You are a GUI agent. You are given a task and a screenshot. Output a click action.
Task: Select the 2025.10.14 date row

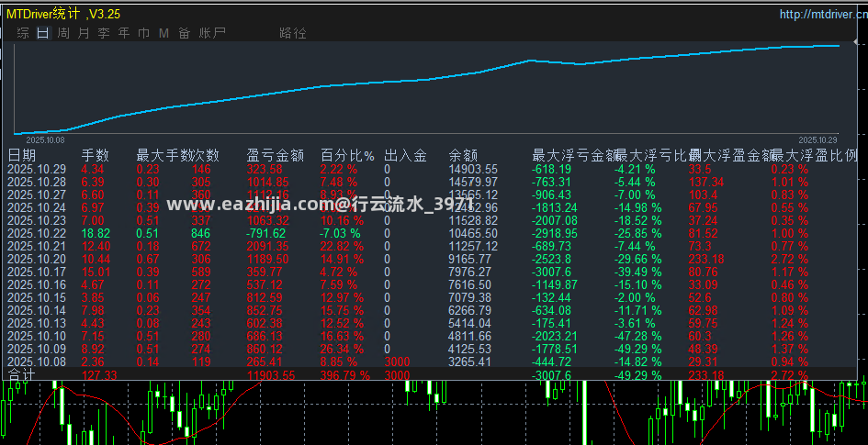37,310
